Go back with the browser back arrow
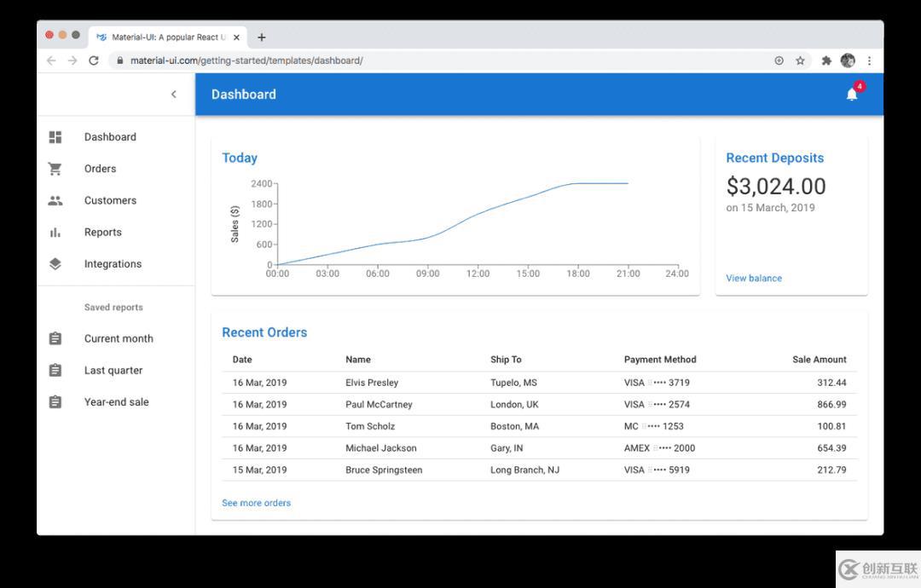This screenshot has width=921, height=588. coord(51,61)
